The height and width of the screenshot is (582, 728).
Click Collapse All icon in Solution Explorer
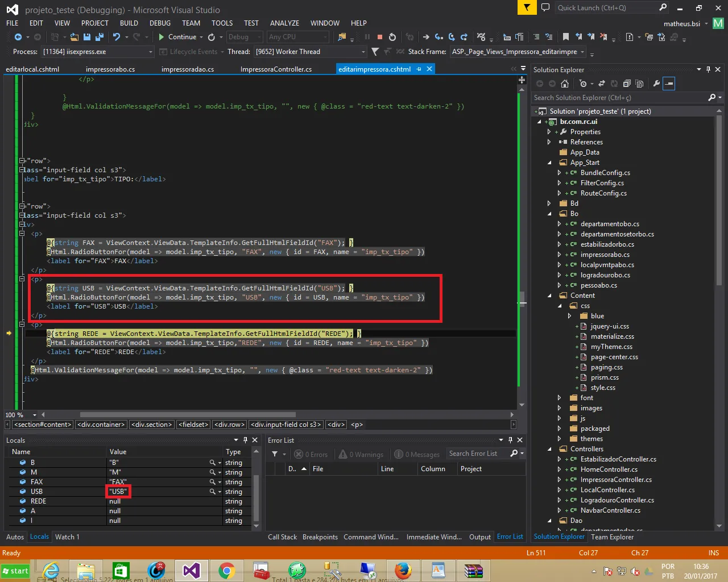(626, 84)
